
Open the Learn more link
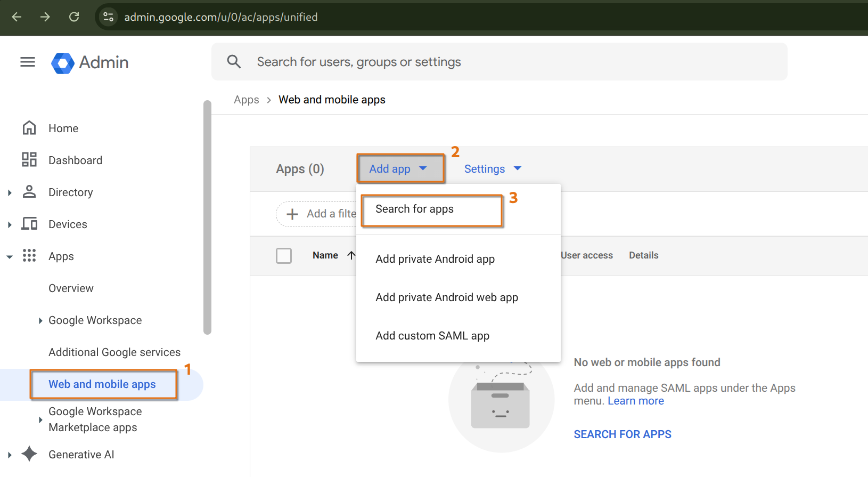[636, 401]
